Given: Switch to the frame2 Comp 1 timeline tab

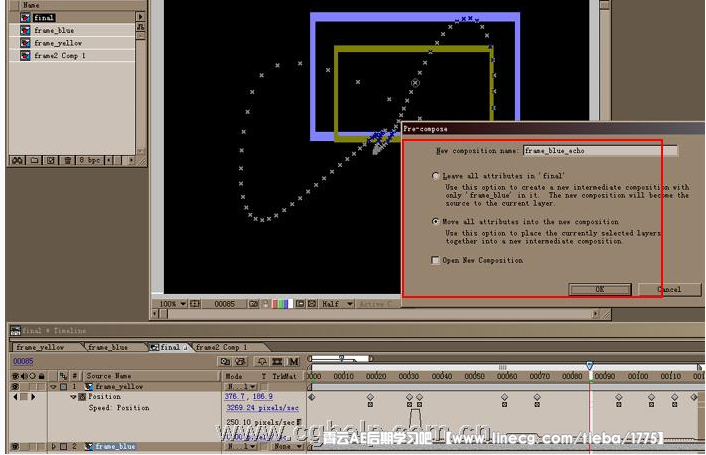Looking at the screenshot, I should pyautogui.click(x=221, y=347).
